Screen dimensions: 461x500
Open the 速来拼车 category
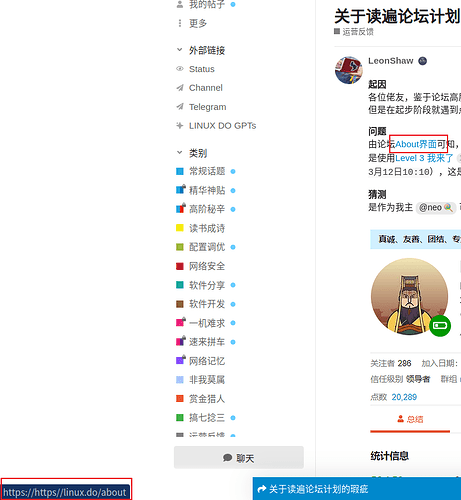(207, 342)
